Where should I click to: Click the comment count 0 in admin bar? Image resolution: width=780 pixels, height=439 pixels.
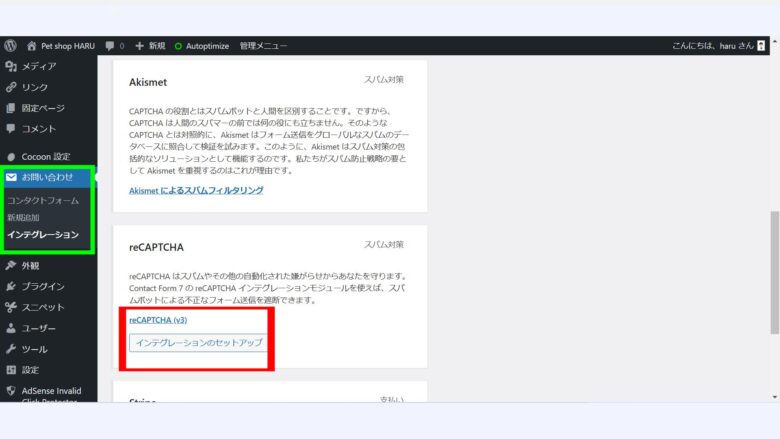(122, 46)
